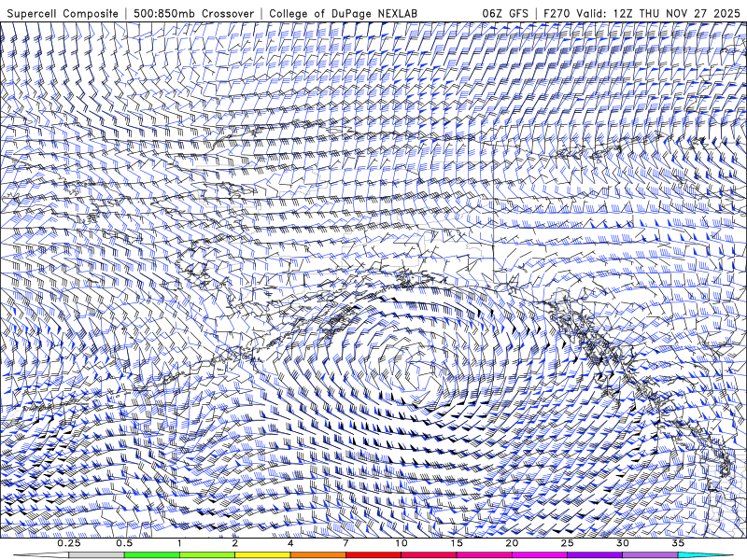Viewport: 747px width, 560px height.
Task: Click the "F270" forecast hour text
Action: click(x=557, y=13)
